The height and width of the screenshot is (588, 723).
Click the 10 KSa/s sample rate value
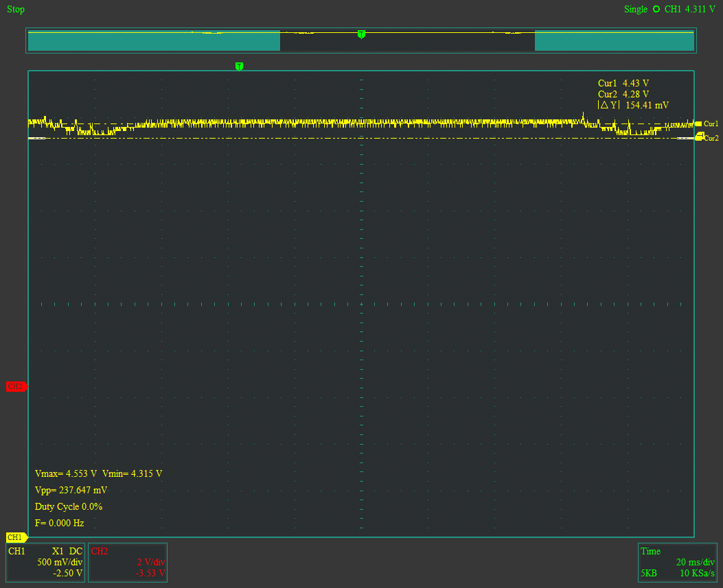point(697,574)
